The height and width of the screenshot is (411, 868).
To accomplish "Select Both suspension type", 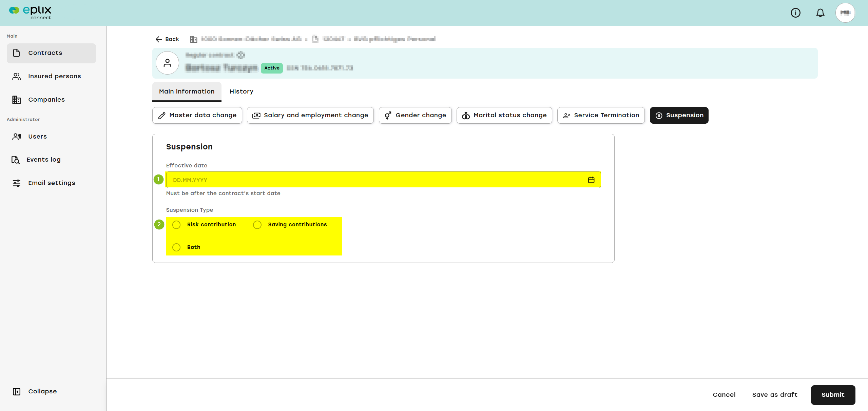I will click(176, 247).
